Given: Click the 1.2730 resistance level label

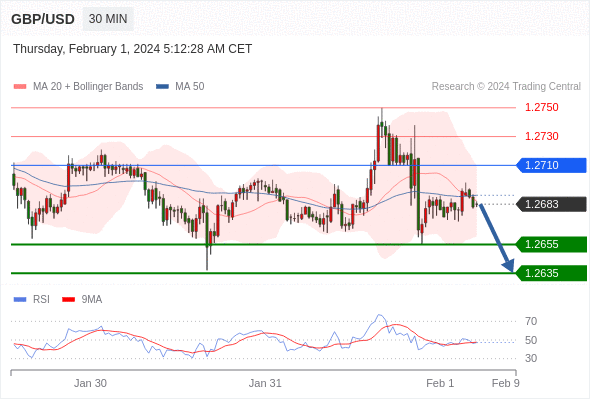Looking at the screenshot, I should 541,136.
